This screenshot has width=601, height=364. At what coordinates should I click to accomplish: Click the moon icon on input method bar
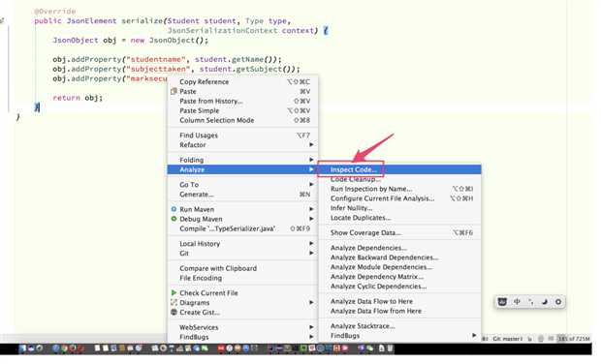(x=544, y=302)
